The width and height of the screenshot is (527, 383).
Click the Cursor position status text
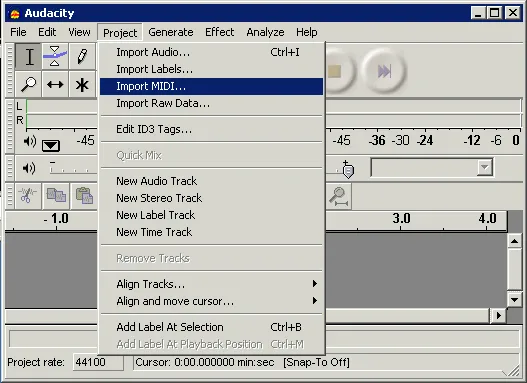tap(205, 362)
